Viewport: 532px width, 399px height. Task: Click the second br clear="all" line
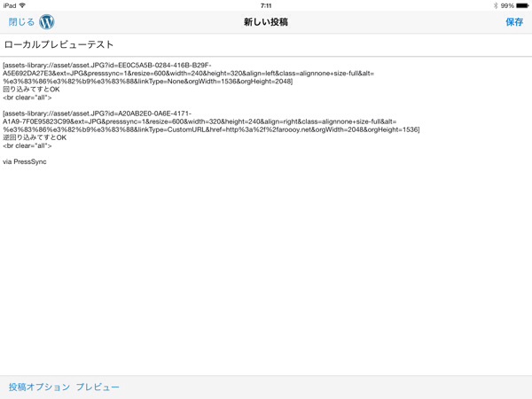pos(27,145)
